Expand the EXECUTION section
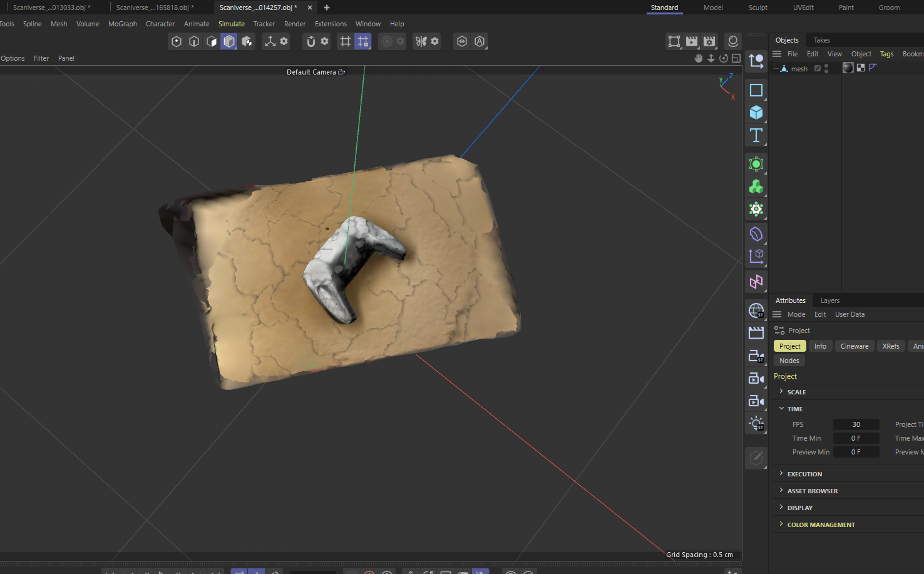 click(781, 473)
